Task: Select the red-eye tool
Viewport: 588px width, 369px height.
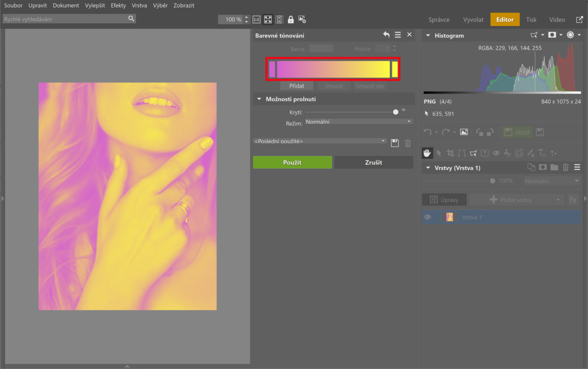Action: [x=496, y=153]
